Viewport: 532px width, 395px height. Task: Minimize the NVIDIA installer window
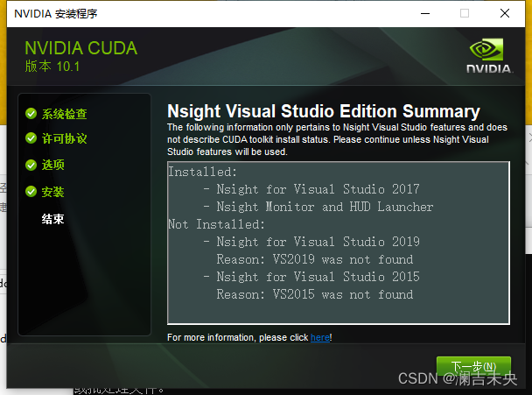(x=425, y=13)
